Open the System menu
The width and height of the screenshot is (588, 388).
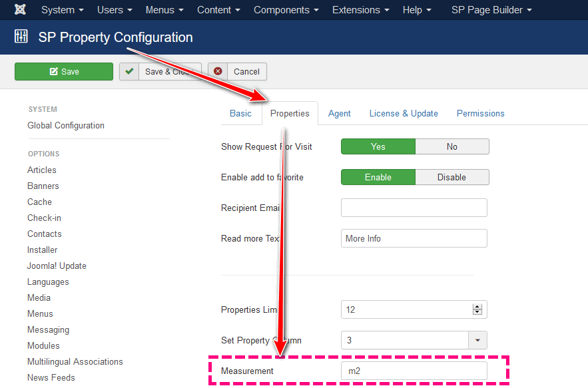tap(62, 10)
